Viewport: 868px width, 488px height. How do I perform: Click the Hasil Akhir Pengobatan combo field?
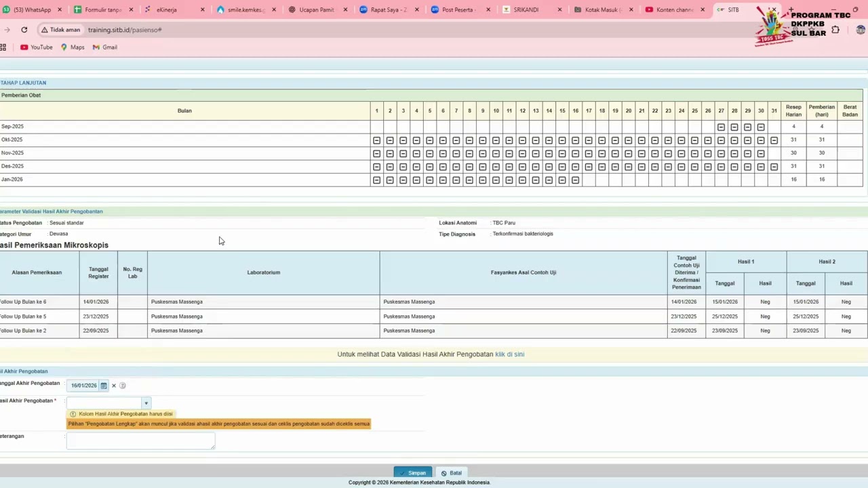tap(105, 403)
